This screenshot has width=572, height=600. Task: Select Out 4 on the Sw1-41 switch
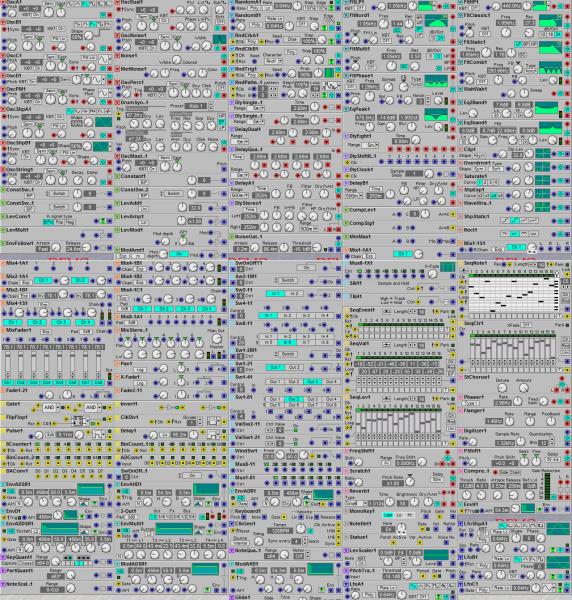pyautogui.click(x=331, y=382)
